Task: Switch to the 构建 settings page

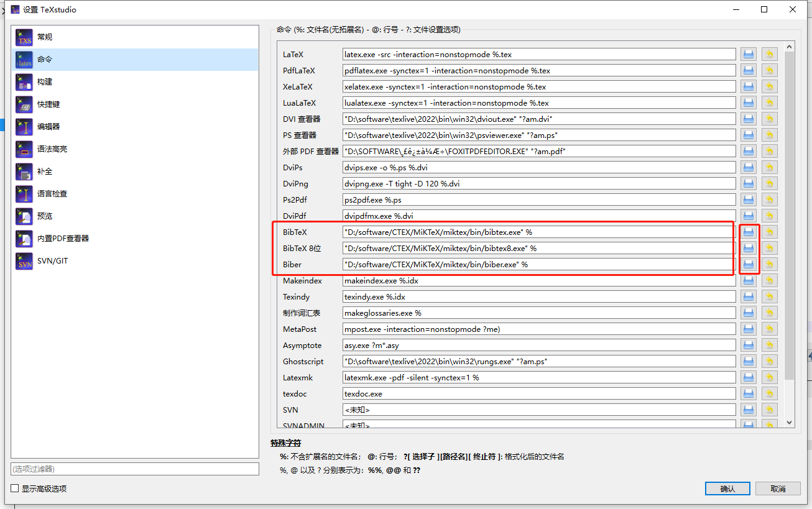Action: click(x=23, y=81)
